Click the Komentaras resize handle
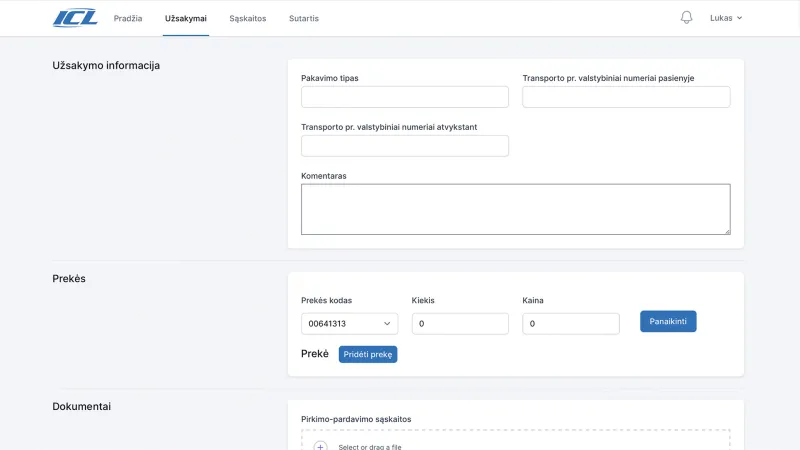 click(x=727, y=231)
